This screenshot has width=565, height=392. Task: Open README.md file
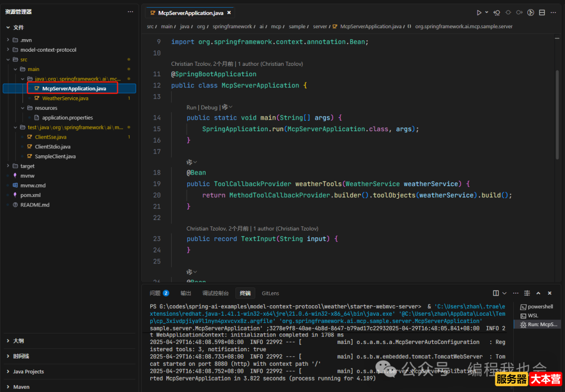point(35,205)
